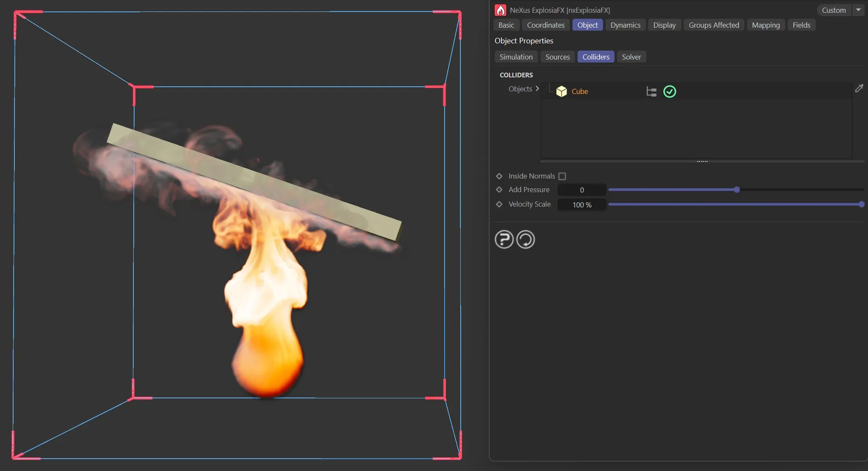Screen dimensions: 868x471
Task: Open dropdown arrow beside Custom
Action: (x=858, y=10)
